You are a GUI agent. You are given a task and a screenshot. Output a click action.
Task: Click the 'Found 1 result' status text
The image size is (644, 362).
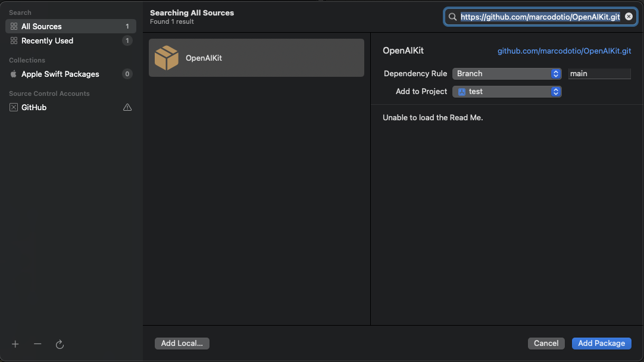coord(171,22)
